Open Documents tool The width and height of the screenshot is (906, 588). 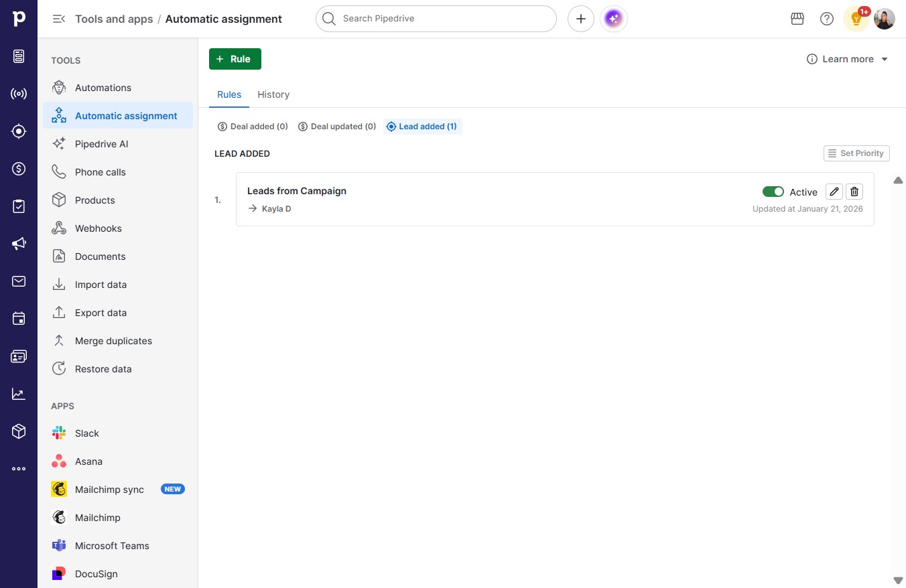point(118,256)
